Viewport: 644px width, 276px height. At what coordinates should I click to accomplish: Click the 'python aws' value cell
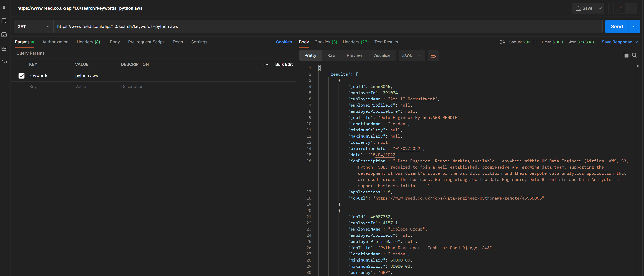[x=95, y=76]
